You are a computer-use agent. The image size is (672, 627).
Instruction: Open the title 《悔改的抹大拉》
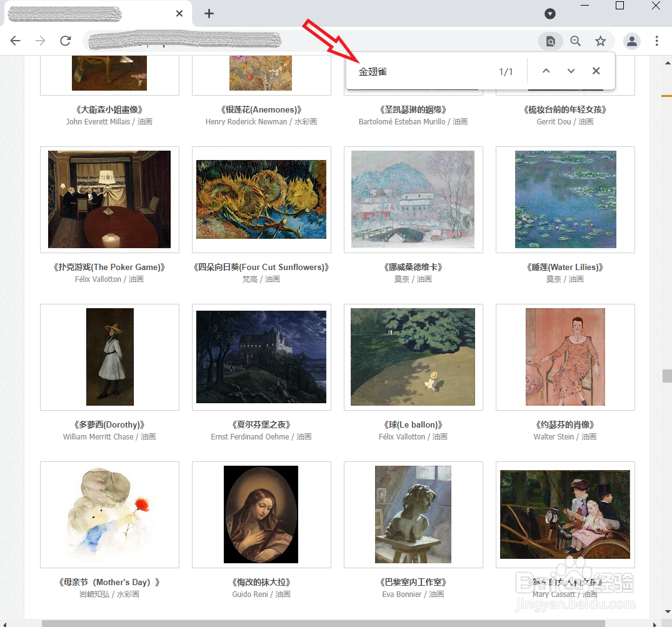point(261,582)
